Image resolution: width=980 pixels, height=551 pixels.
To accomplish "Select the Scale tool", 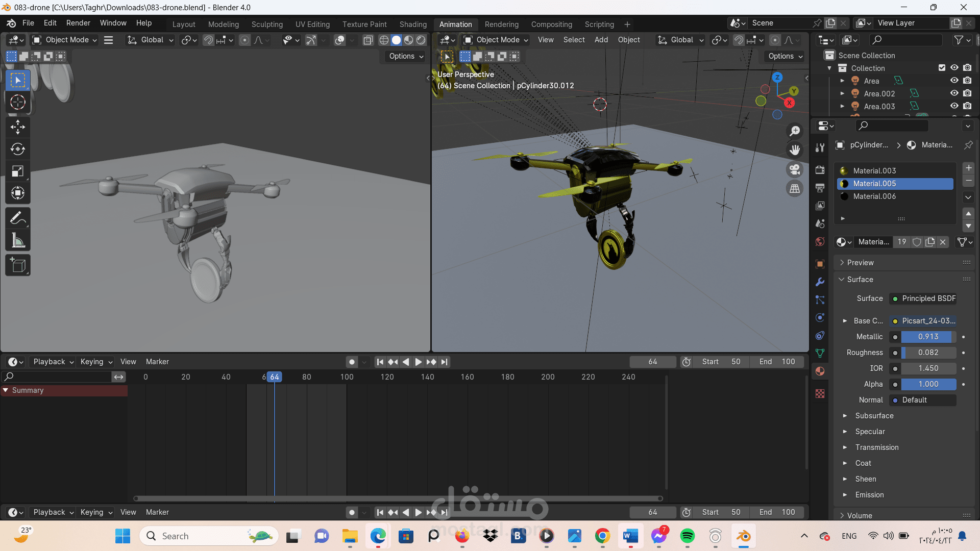I will 18,171.
